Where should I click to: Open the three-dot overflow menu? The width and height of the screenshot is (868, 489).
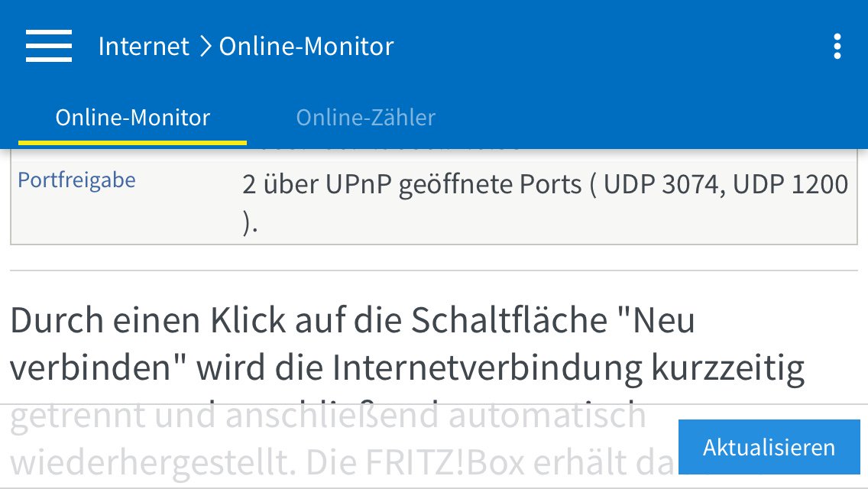click(x=837, y=47)
